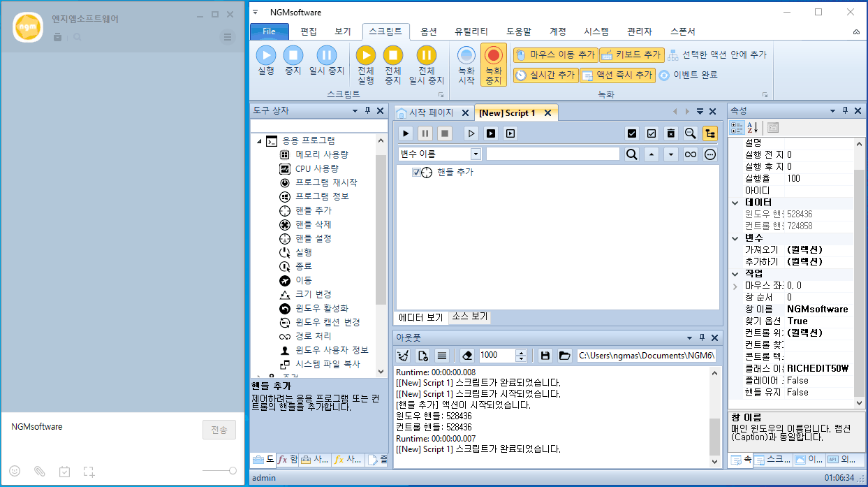Screen dimensions: 868x487
Task: Click the broom clear icon in the Output toolbar
Action: tap(403, 355)
